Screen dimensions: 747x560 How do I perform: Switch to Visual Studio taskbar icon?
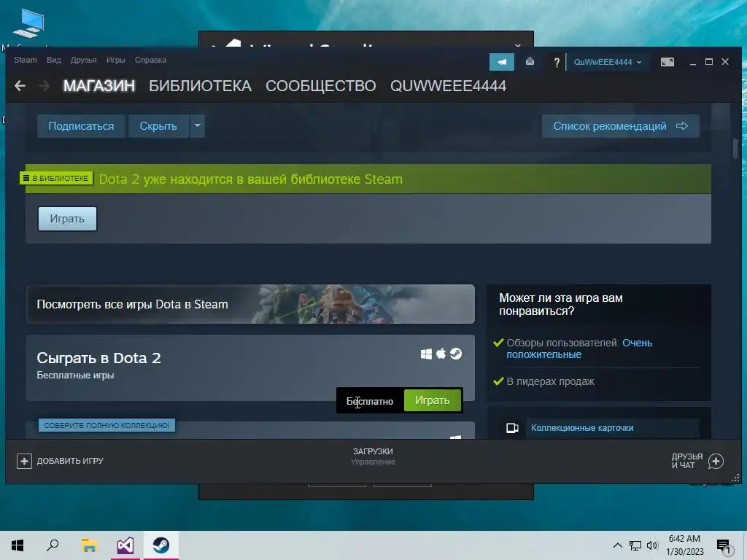pos(125,545)
